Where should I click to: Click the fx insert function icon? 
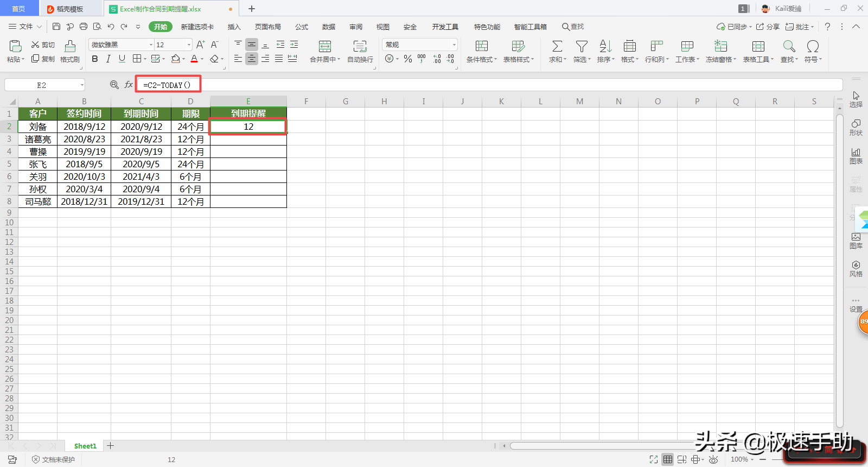[x=129, y=85]
